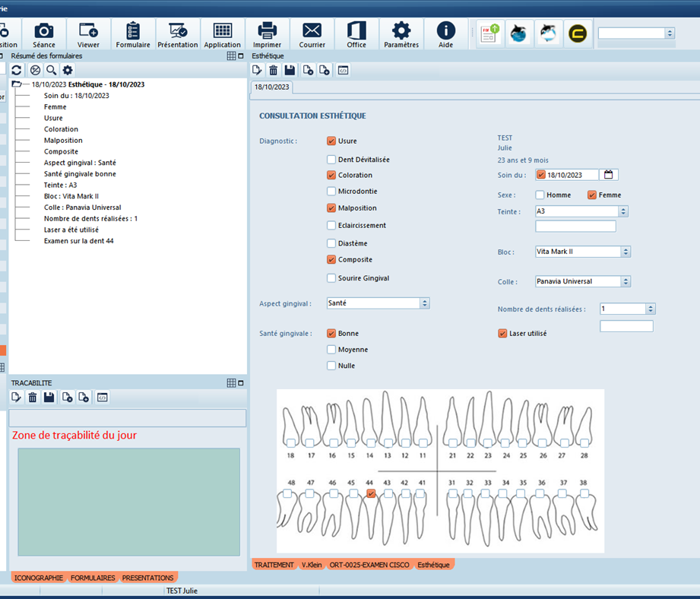Open the Soin du calendar picker
Viewport: 700px width, 599px height.
coord(609,175)
